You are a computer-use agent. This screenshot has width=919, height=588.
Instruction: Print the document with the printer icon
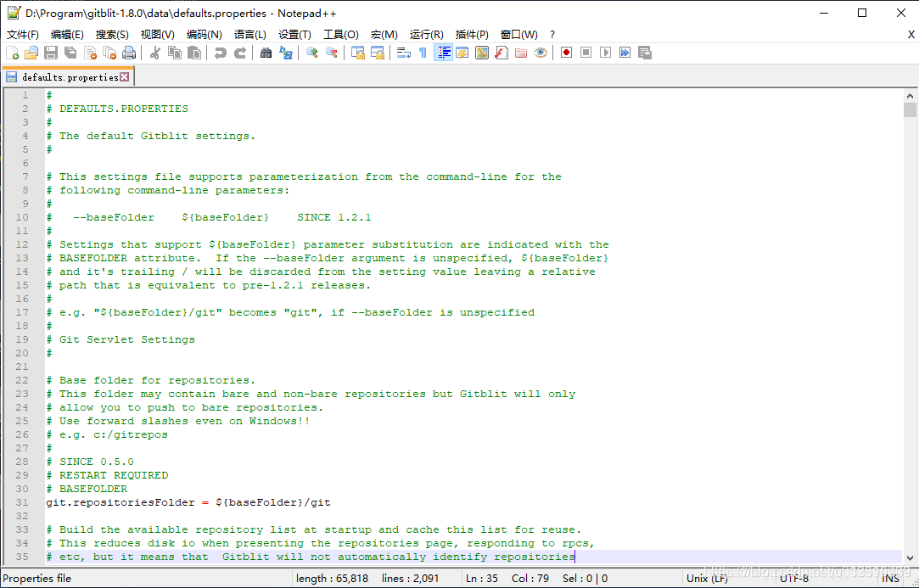(129, 53)
